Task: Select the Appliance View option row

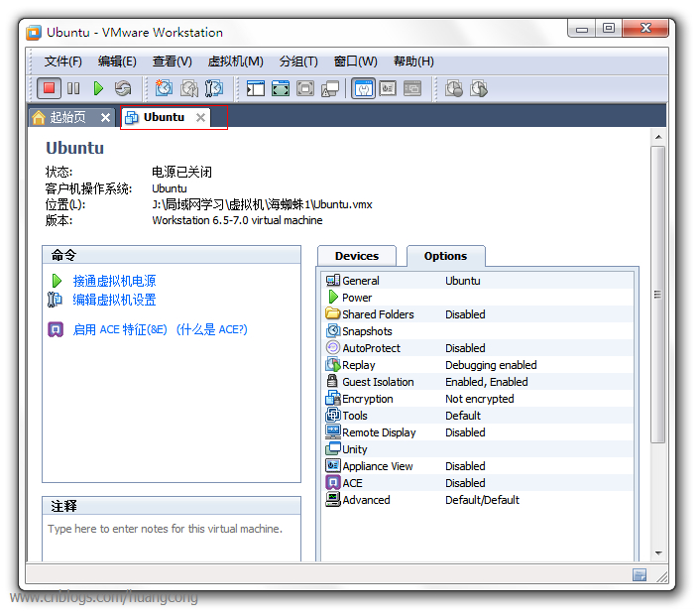Action: pos(479,466)
